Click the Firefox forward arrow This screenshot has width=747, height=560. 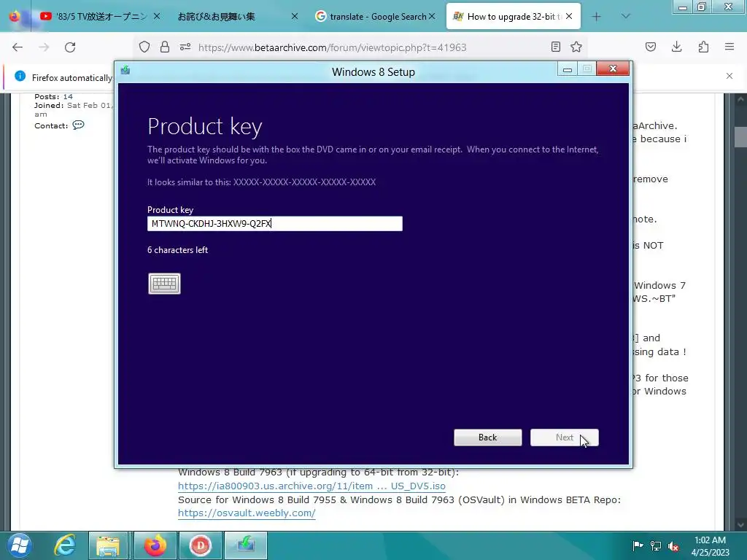coord(44,47)
